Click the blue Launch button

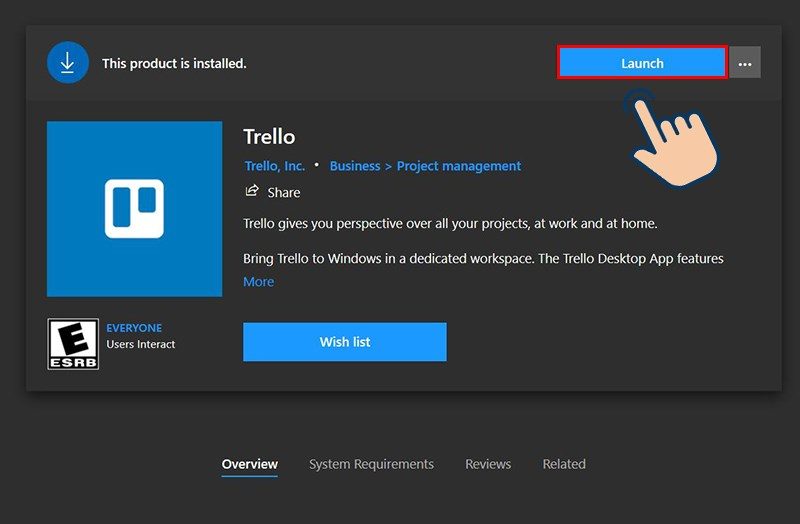pyautogui.click(x=641, y=63)
